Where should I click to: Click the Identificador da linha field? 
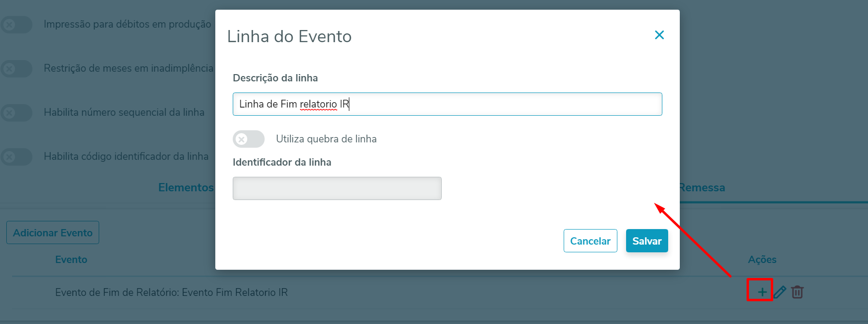coord(337,188)
